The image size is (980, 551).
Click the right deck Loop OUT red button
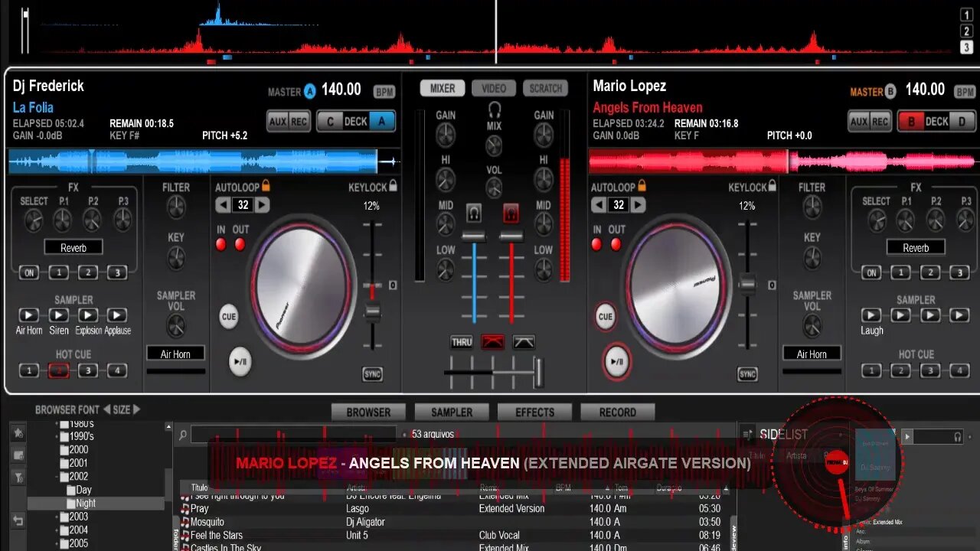click(x=616, y=244)
